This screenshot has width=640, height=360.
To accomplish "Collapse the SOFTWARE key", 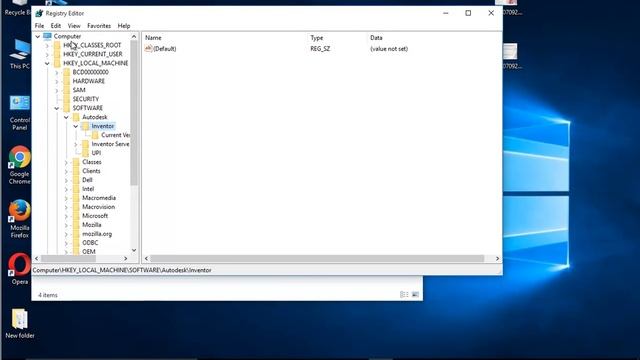I will click(x=57, y=108).
